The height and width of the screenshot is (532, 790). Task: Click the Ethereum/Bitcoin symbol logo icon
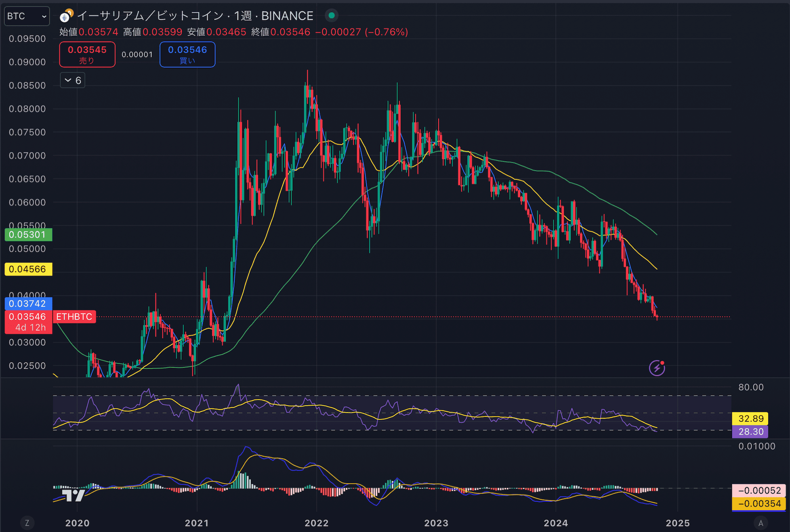point(66,16)
